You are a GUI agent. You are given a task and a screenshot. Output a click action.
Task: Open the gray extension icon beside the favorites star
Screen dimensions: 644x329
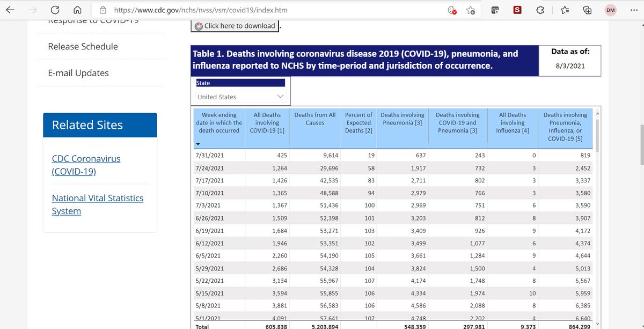pyautogui.click(x=495, y=10)
